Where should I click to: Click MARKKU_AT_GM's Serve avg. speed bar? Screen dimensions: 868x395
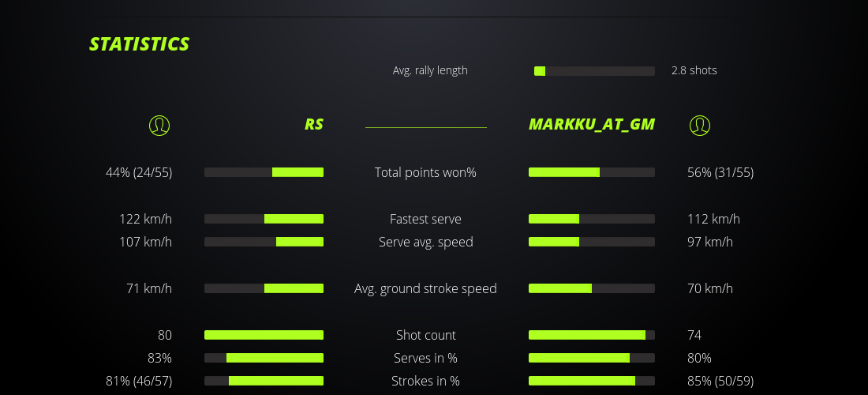pos(592,242)
